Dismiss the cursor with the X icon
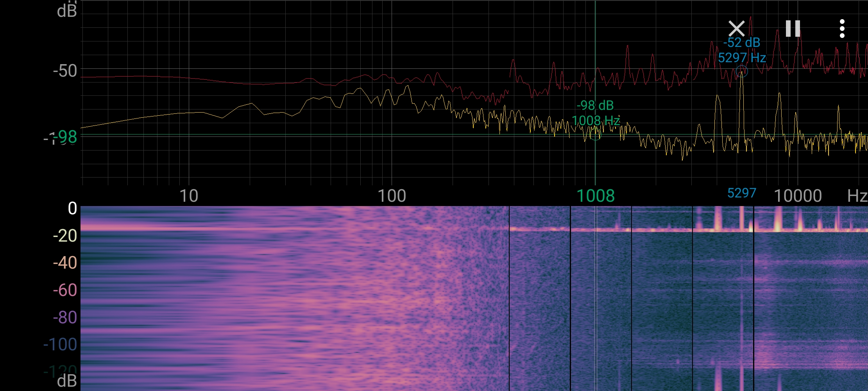This screenshot has height=391, width=868. click(736, 29)
